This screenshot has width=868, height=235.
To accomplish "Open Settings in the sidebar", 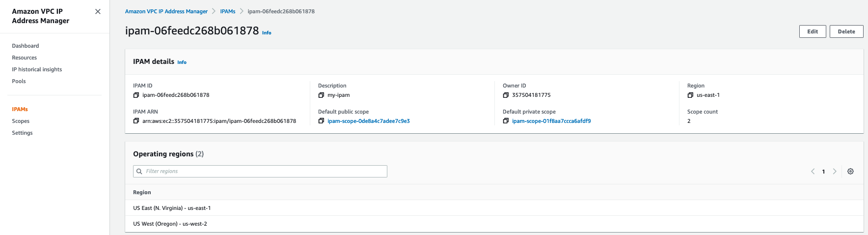I will [22, 133].
